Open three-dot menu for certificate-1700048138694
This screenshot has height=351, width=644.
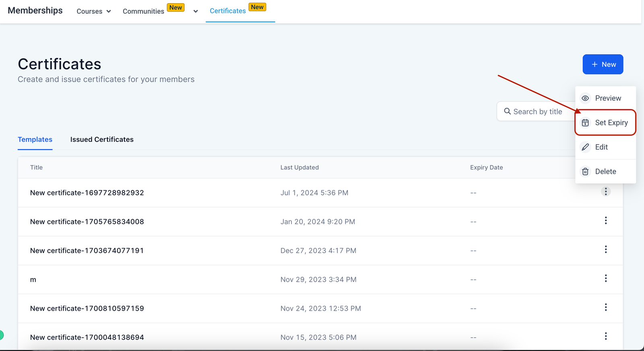[605, 336]
